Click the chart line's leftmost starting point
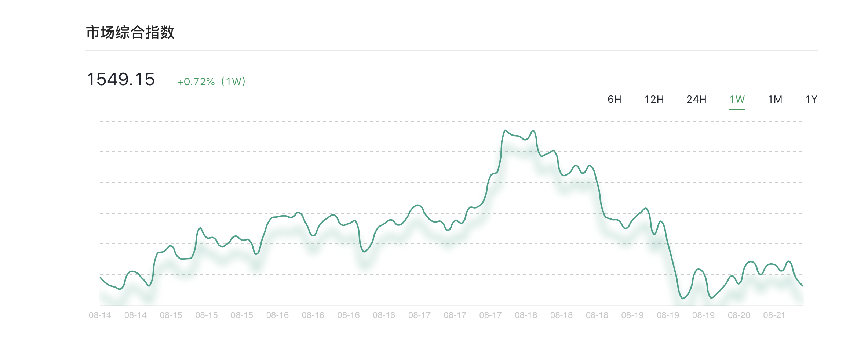This screenshot has width=868, height=354. 101,278
